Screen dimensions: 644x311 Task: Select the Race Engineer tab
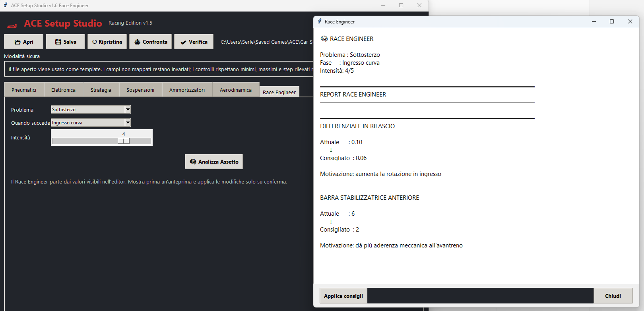coord(279,92)
